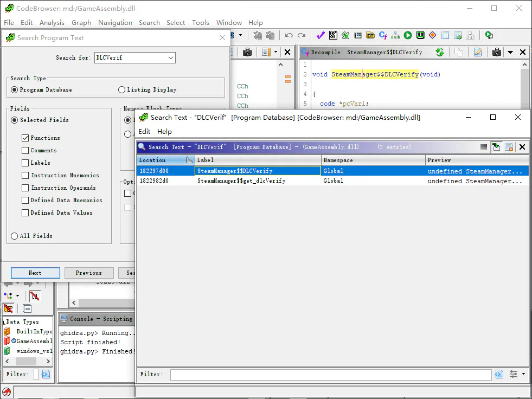Expand the Search for combo box
The height and width of the screenshot is (399, 532).
(171, 57)
